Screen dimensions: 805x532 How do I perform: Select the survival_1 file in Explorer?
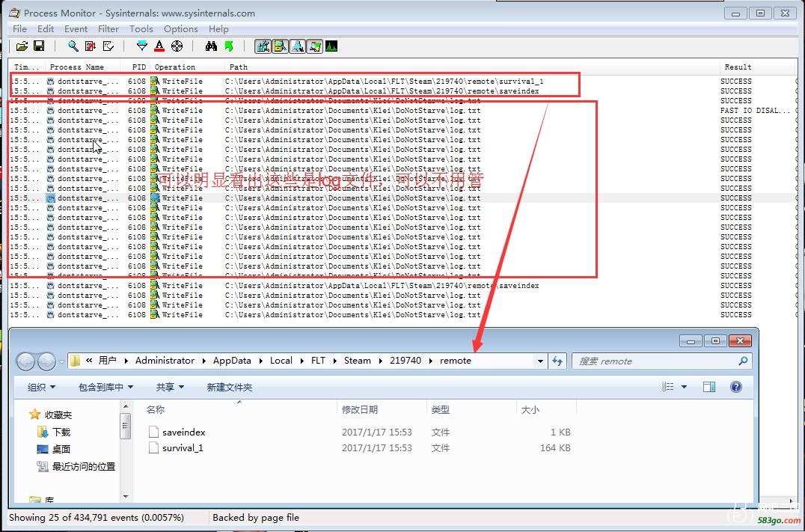click(359, 448)
